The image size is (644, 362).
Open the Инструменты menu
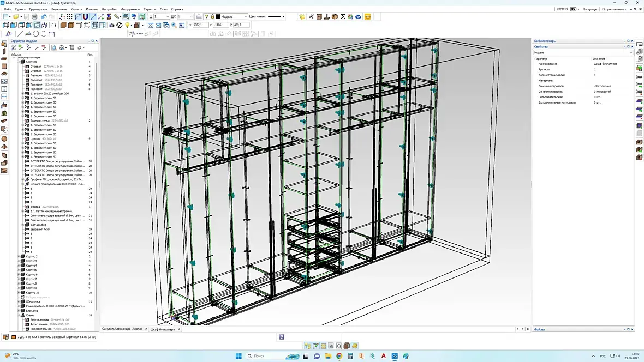130,9
